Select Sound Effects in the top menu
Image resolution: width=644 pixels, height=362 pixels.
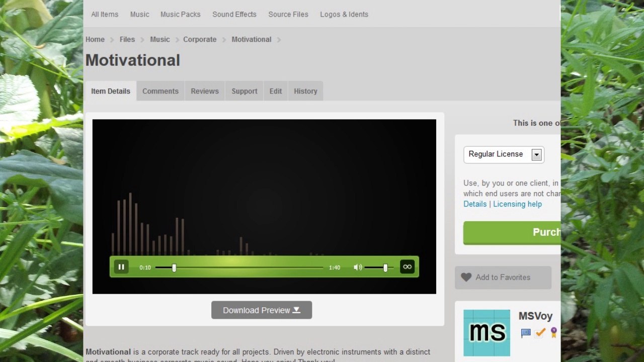coord(234,14)
